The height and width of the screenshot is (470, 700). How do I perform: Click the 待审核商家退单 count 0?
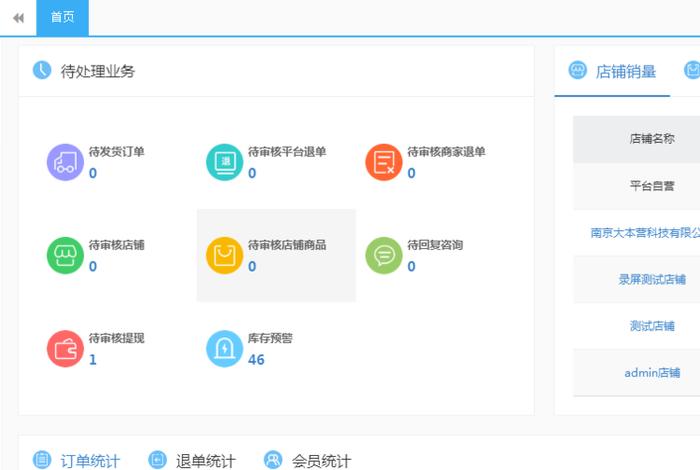412,173
